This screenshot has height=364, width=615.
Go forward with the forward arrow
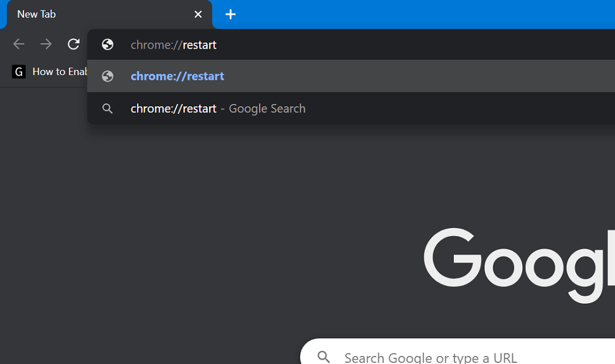click(46, 44)
